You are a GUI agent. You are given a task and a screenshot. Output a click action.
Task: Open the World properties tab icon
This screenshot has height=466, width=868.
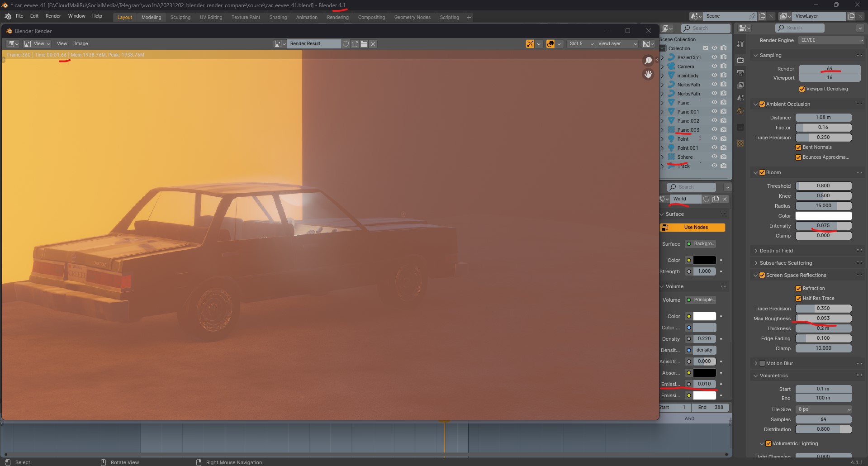coord(740,111)
